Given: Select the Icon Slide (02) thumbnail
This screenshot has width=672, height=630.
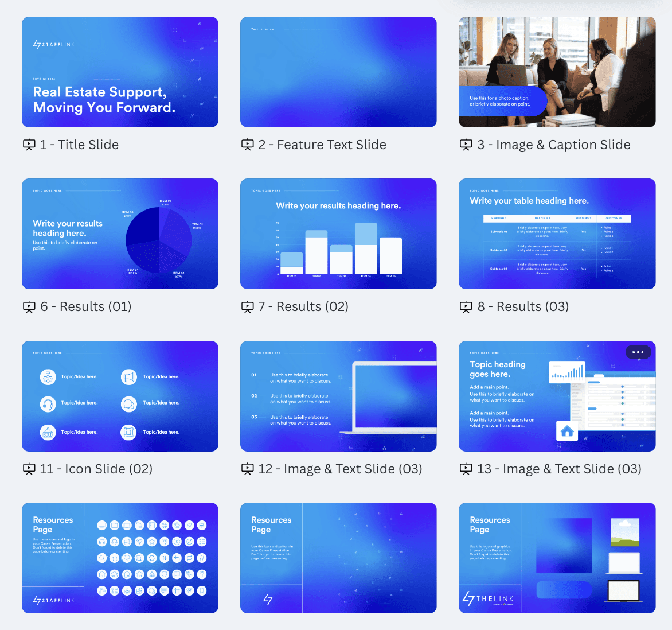Looking at the screenshot, I should [120, 396].
